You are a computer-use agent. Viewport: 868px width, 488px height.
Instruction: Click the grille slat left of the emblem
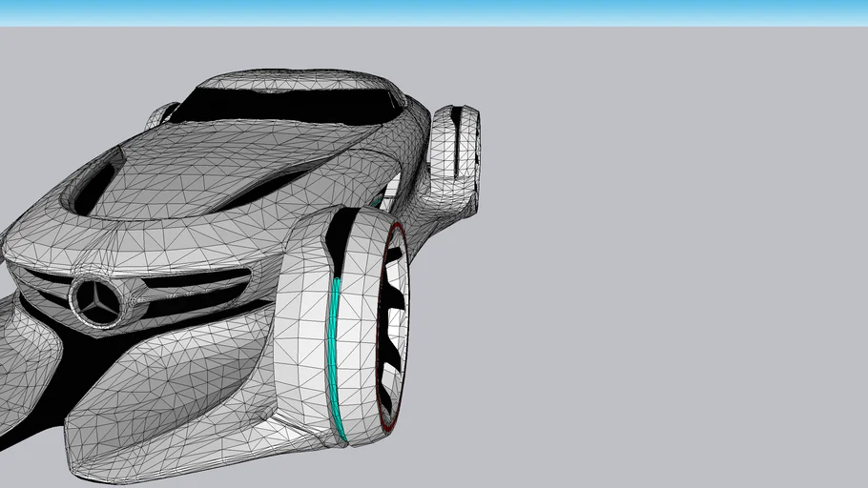click(x=43, y=283)
